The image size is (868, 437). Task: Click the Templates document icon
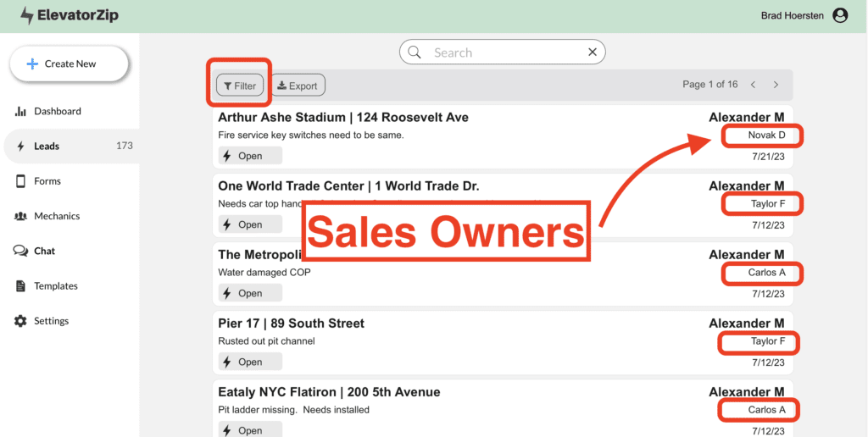[20, 286]
